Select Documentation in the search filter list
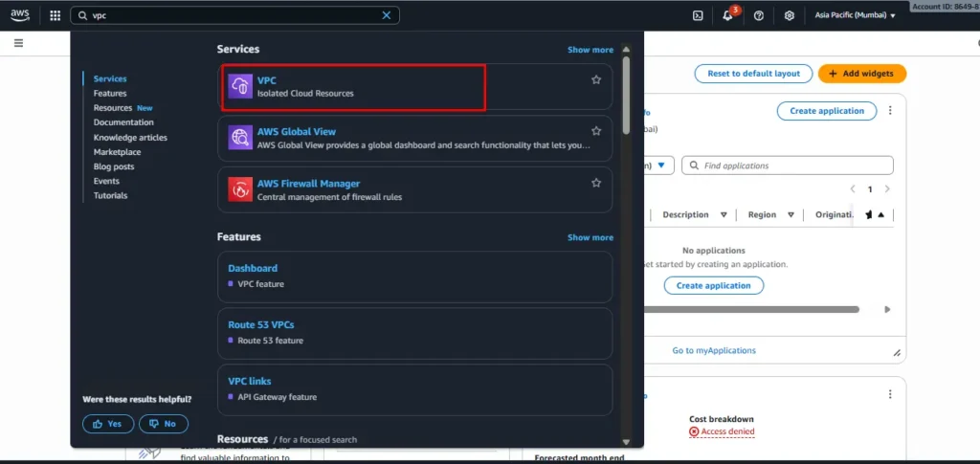The height and width of the screenshot is (464, 980). point(123,122)
